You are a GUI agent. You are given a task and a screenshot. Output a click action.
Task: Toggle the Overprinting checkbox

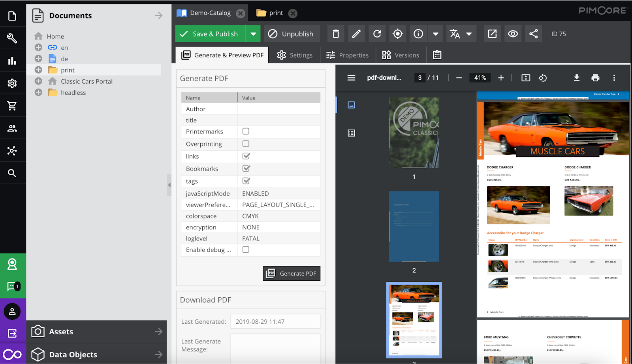[246, 144]
